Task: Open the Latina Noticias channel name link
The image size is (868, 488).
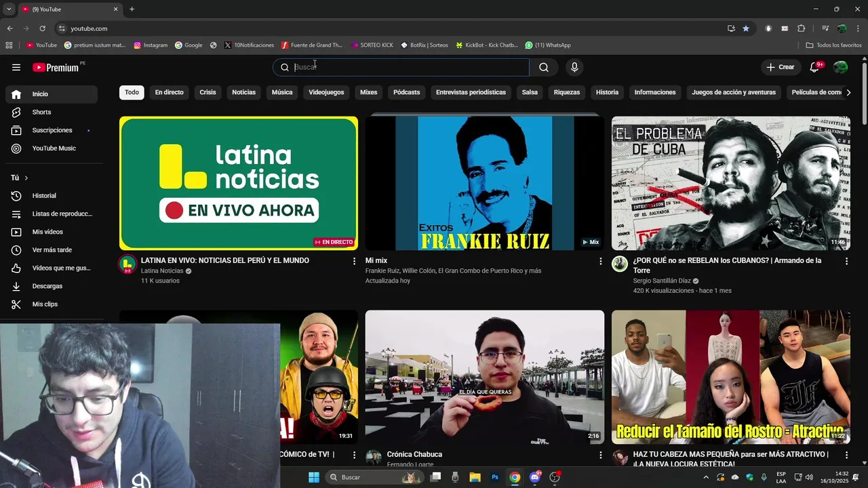Action: (x=162, y=270)
